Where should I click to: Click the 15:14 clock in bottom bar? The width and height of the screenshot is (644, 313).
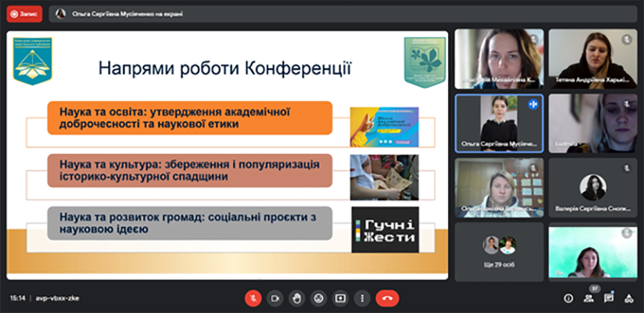(x=18, y=299)
